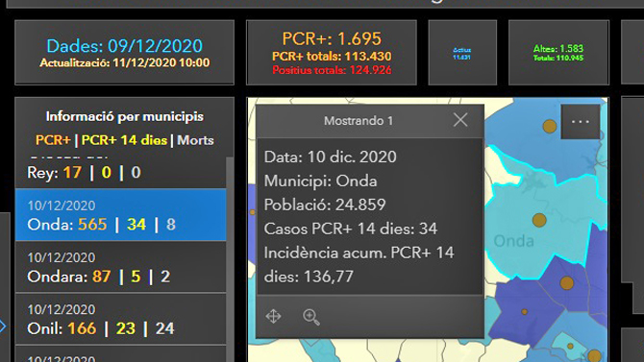Select the Ondara municipality entry
Screen dimensions: 644x362
tap(121, 267)
